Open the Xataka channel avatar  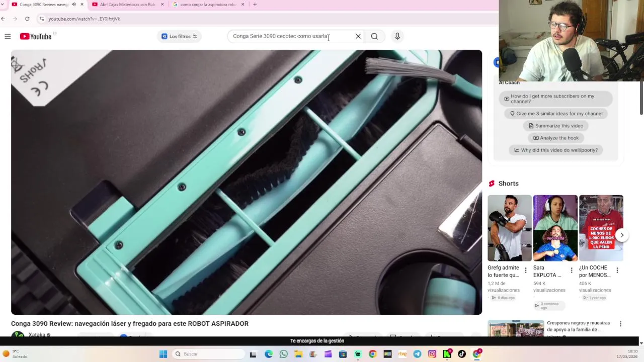(18, 335)
